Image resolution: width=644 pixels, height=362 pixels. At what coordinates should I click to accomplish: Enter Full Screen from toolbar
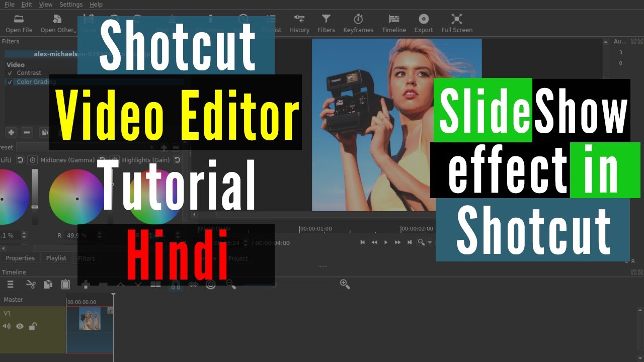point(457,24)
